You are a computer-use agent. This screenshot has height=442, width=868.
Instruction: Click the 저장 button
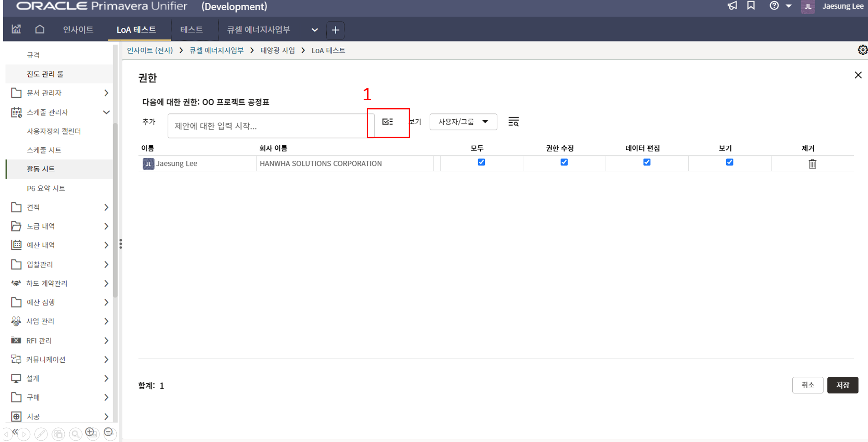click(x=842, y=385)
